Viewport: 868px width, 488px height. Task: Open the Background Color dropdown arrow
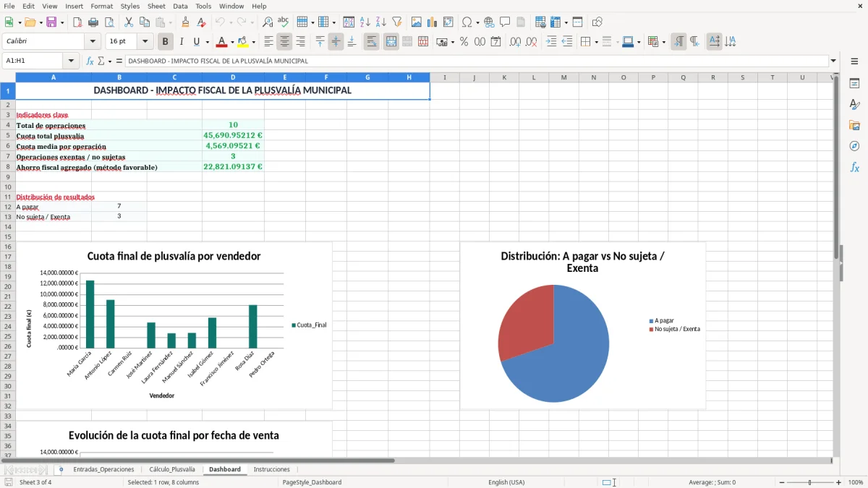click(x=253, y=42)
